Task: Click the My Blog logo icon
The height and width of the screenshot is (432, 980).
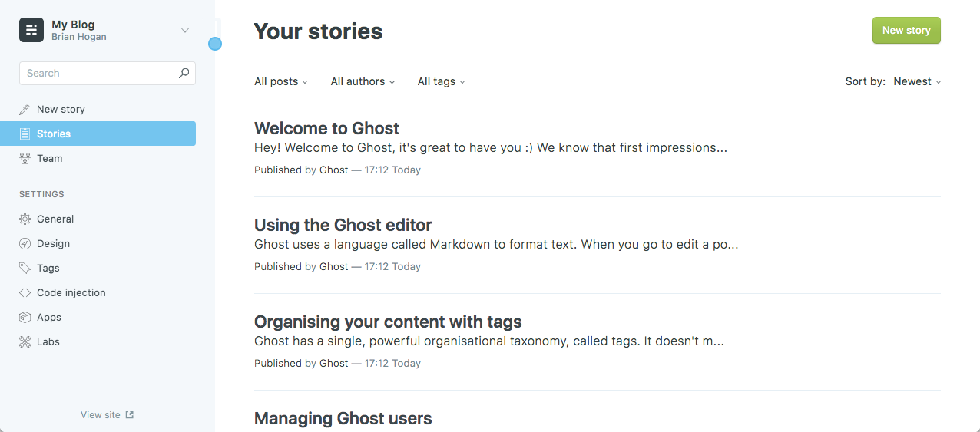Action: point(31,30)
